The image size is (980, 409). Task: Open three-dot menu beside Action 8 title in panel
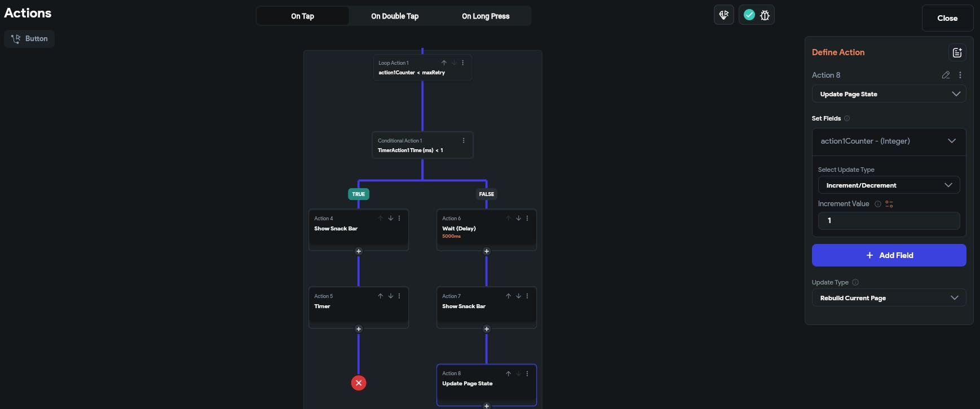(x=960, y=75)
